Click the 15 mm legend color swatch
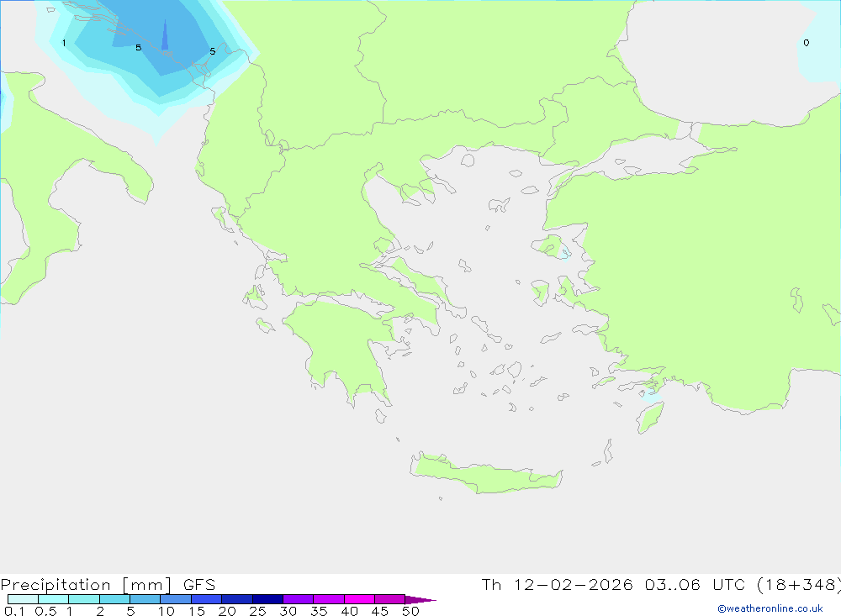The width and height of the screenshot is (841, 616). tap(207, 599)
